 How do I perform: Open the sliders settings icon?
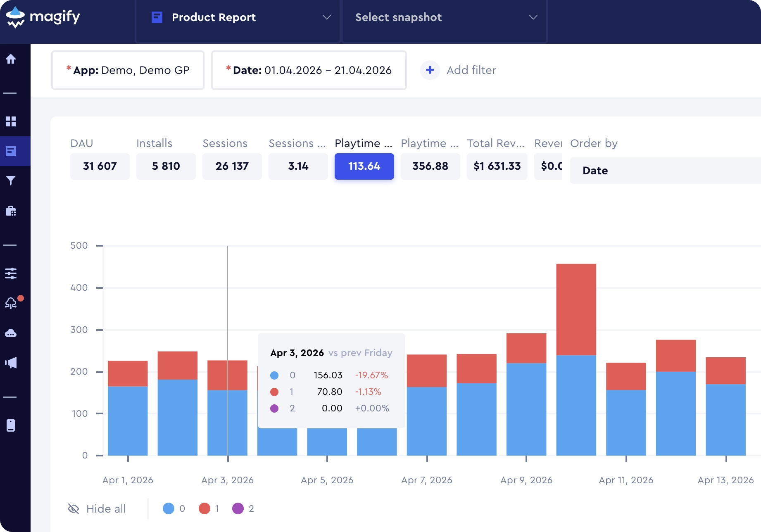pyautogui.click(x=11, y=273)
